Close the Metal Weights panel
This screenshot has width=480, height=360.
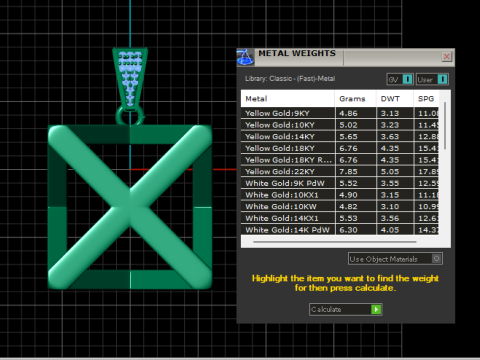[447, 57]
